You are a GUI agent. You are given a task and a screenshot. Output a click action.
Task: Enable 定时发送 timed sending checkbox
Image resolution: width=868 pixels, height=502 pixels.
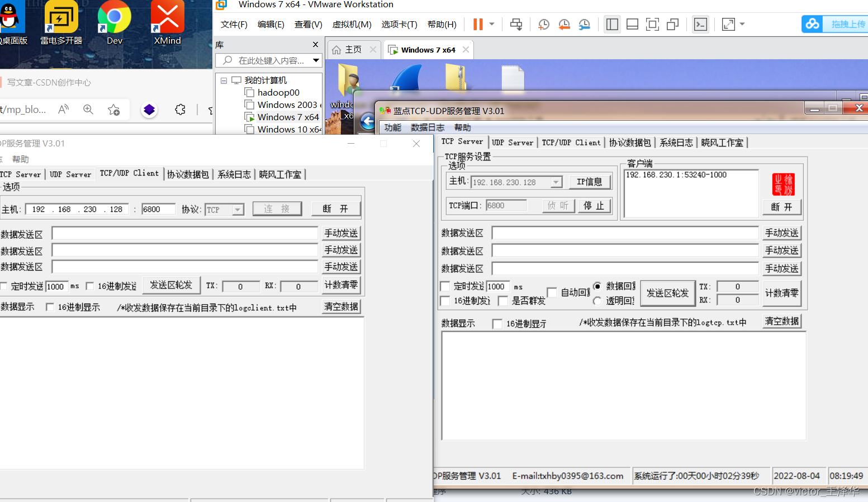[445, 286]
